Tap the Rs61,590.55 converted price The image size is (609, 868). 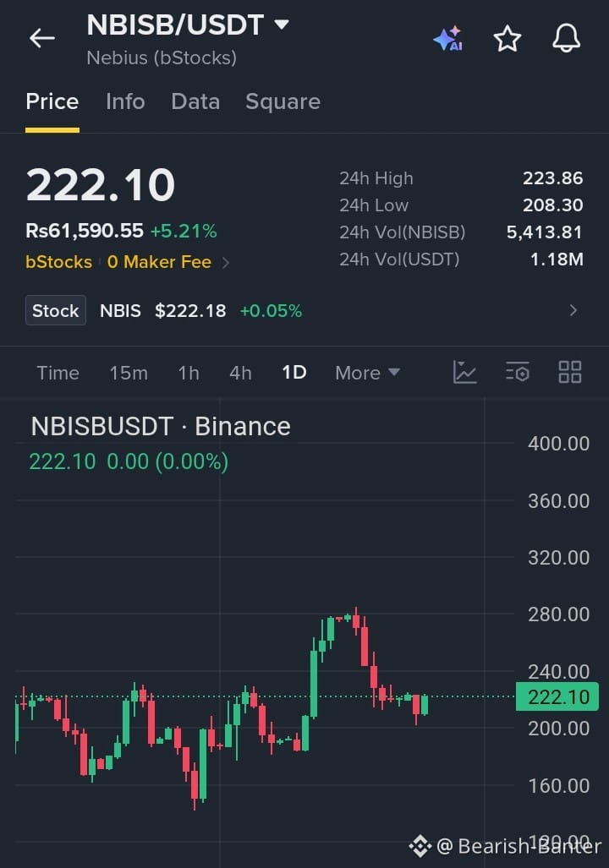[x=85, y=231]
